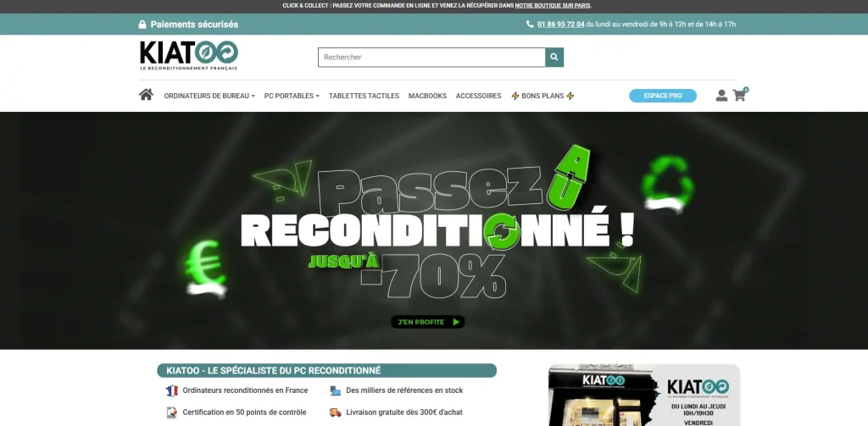The width and height of the screenshot is (868, 426).
Task: Open the Bons Plans menu item
Action: tap(542, 96)
